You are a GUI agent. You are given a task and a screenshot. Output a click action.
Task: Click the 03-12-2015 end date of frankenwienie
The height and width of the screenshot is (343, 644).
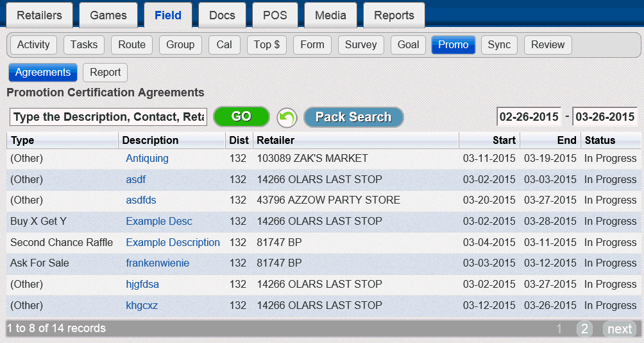click(550, 263)
